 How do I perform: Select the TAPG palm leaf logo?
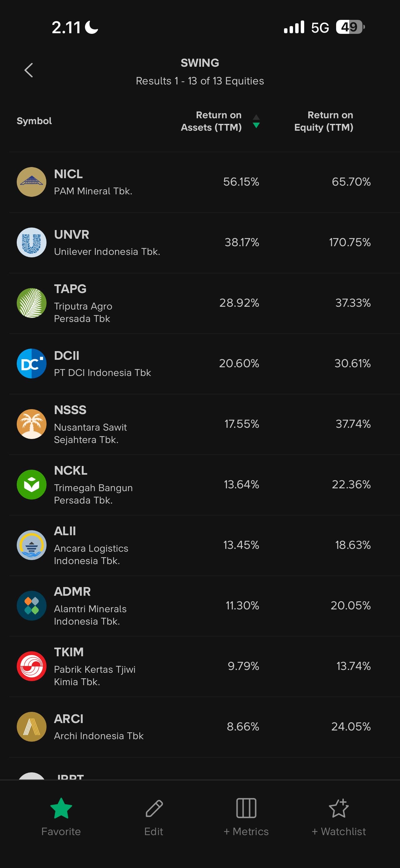32,303
